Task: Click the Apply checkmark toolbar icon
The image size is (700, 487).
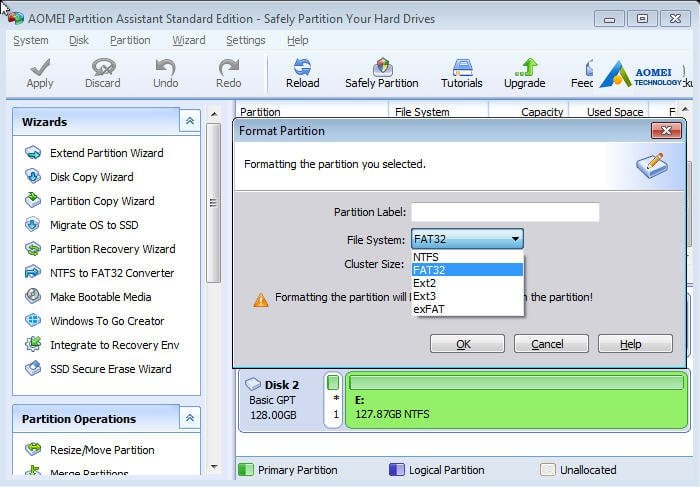Action: tap(40, 67)
